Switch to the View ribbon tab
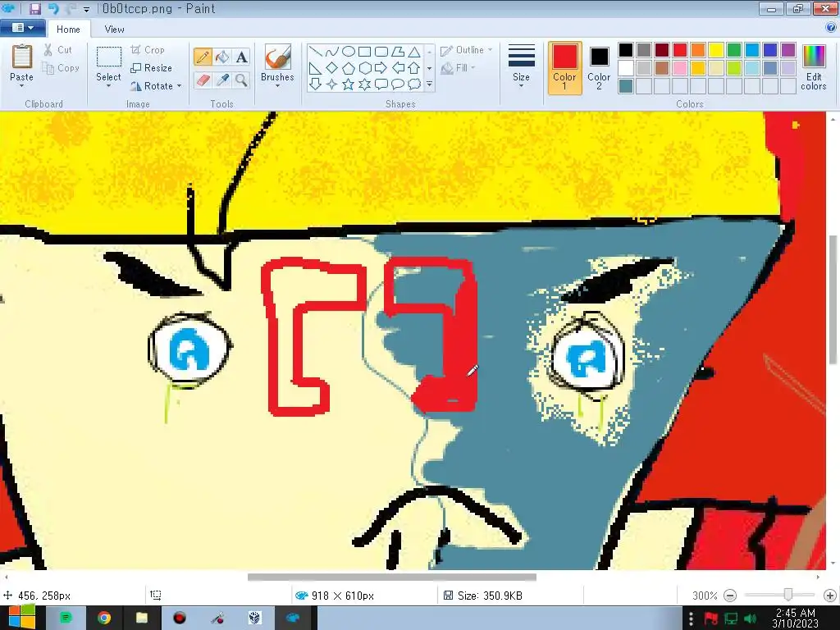Viewport: 840px width, 630px height. [x=114, y=29]
